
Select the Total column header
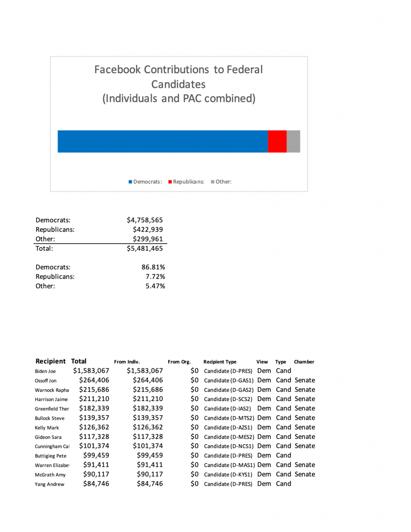(x=78, y=361)
